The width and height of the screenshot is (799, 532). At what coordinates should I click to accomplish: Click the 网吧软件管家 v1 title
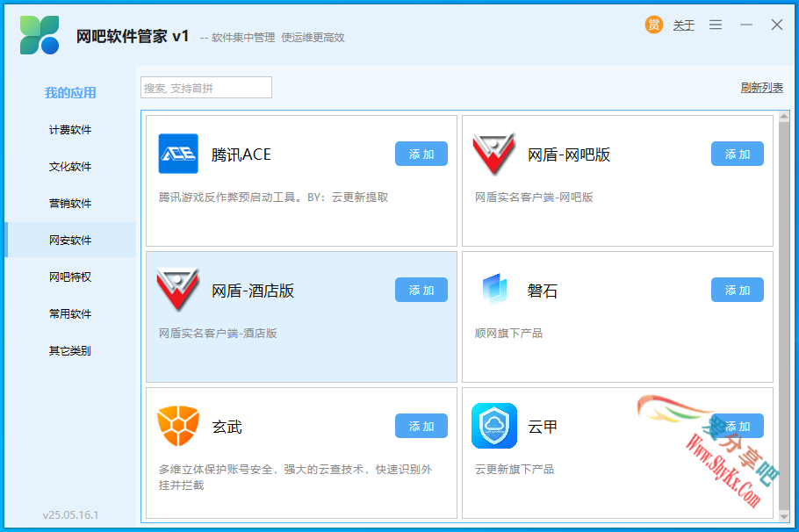pyautogui.click(x=133, y=36)
